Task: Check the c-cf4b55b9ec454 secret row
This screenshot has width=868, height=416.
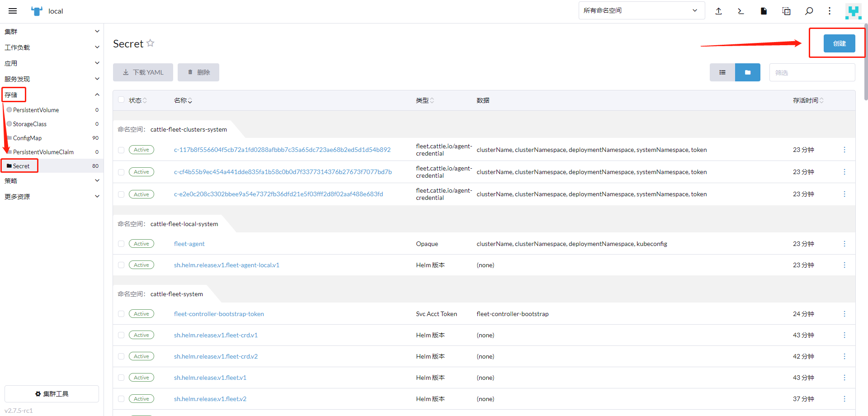Action: point(121,172)
